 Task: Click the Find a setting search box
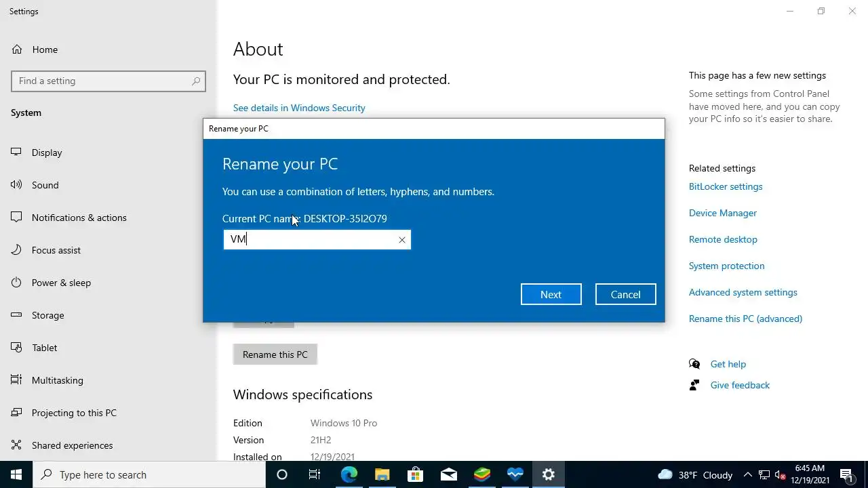[x=108, y=81]
